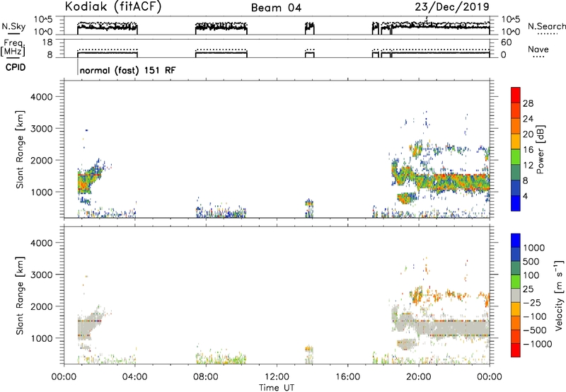Click the velocity colorbar value '-1000'
This screenshot has width=566, height=392.
pos(538,344)
